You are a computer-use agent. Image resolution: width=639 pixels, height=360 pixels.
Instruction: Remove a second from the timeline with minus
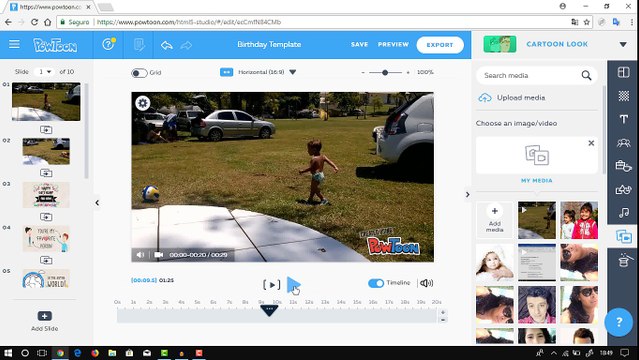[x=443, y=320]
